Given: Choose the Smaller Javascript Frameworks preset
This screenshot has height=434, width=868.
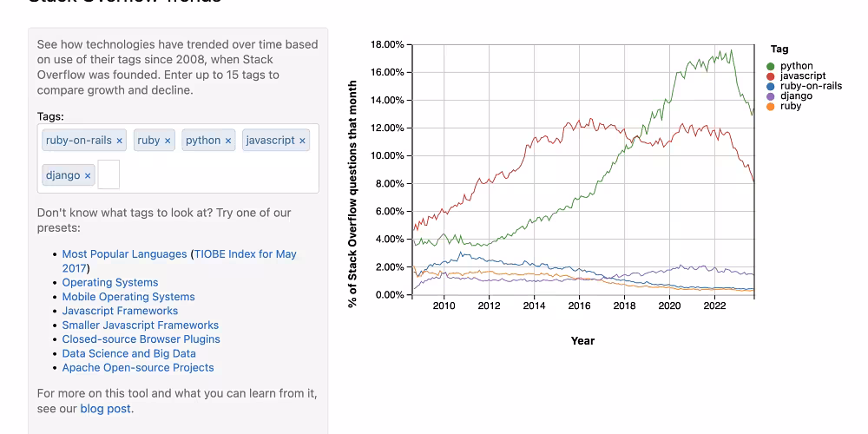Looking at the screenshot, I should click(141, 325).
